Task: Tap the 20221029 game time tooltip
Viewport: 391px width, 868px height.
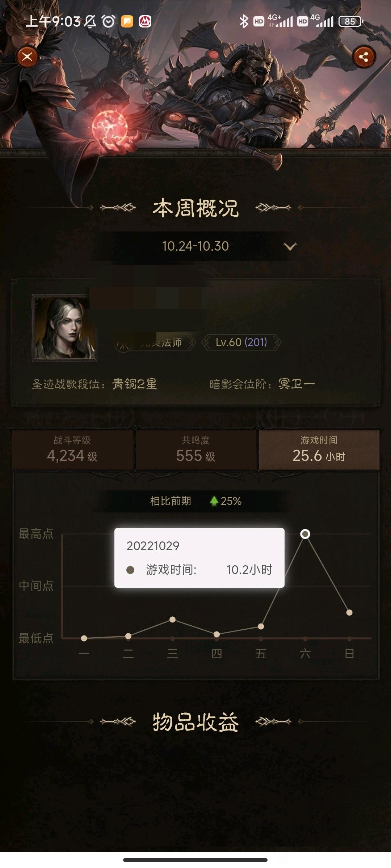Action: tap(199, 558)
